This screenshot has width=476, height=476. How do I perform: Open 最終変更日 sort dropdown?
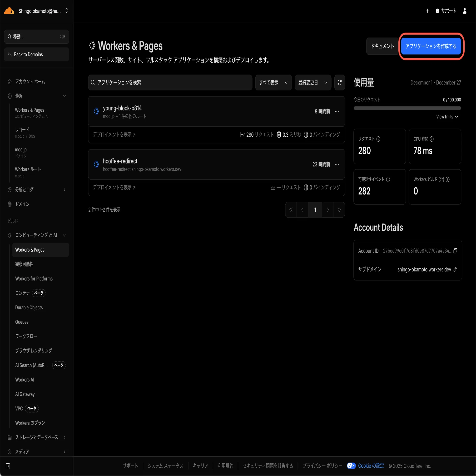click(313, 83)
